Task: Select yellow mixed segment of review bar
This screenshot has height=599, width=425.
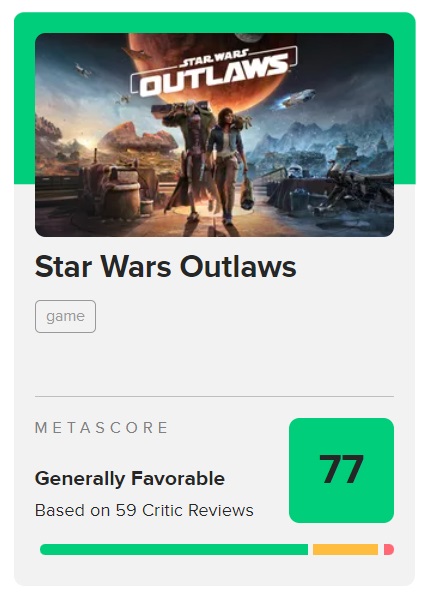Action: point(345,549)
